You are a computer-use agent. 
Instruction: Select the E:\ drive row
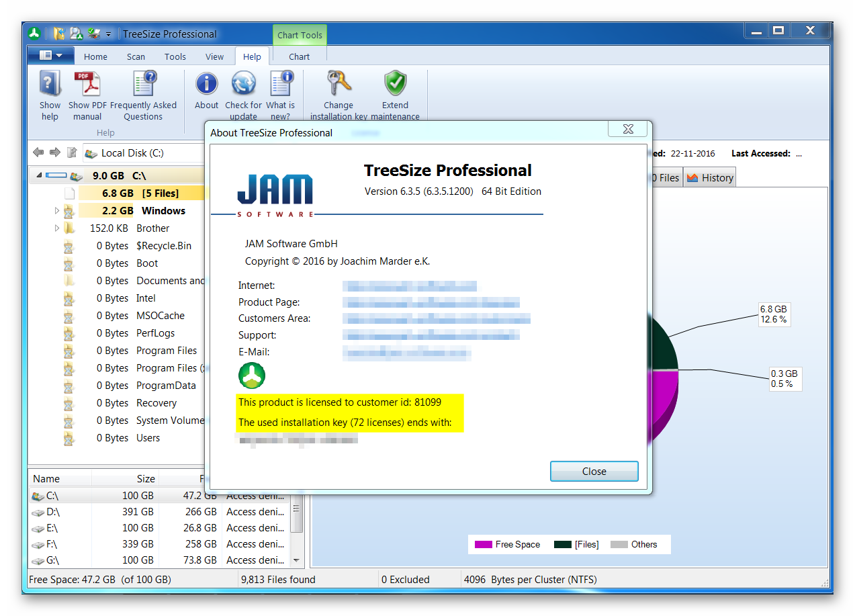click(160, 528)
